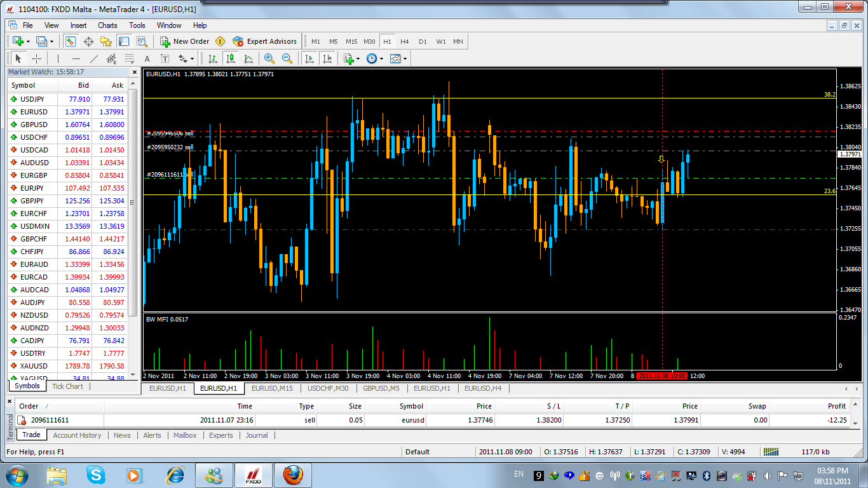Launch MetaEditor via yellow diamond icon
The image size is (868, 488).
coord(220,41)
